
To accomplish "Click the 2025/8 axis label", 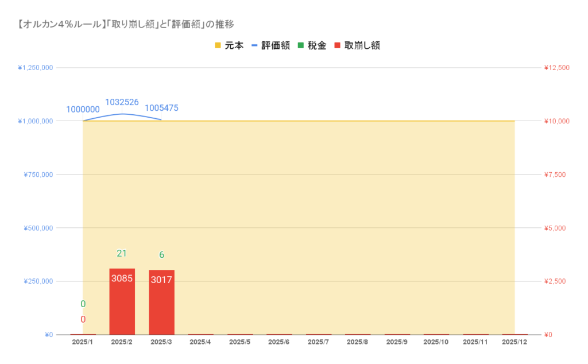I will point(357,342).
